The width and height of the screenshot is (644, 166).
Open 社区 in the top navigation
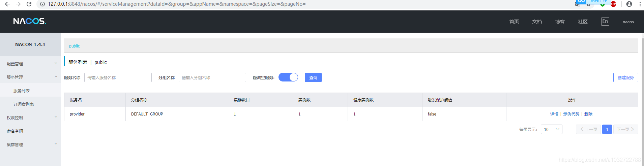[x=583, y=22]
